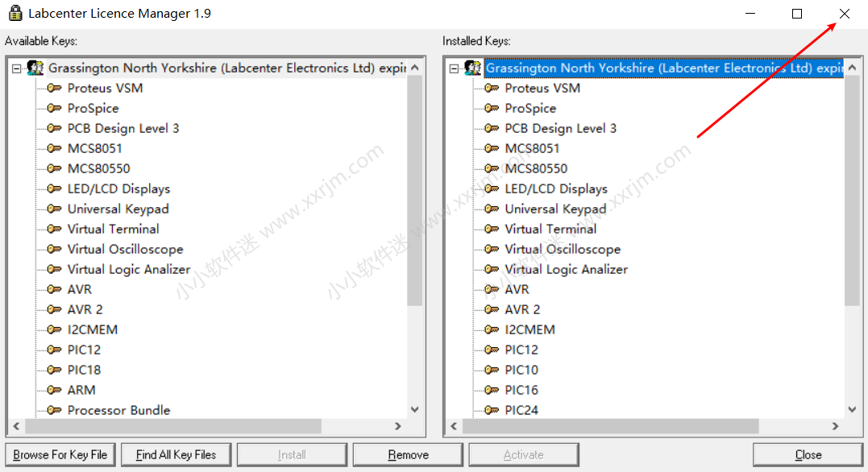The image size is (868, 472).
Task: Maximize the Licence Manager window
Action: pos(797,14)
